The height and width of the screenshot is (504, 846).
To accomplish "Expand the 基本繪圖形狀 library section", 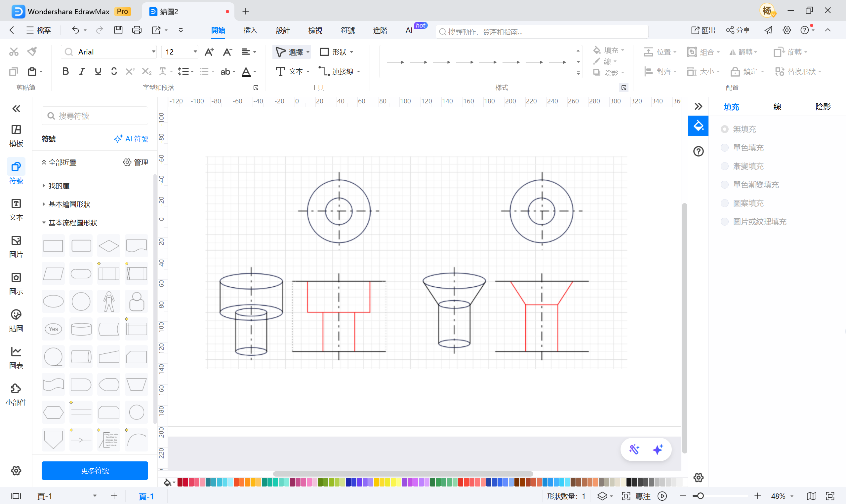I will 69,204.
